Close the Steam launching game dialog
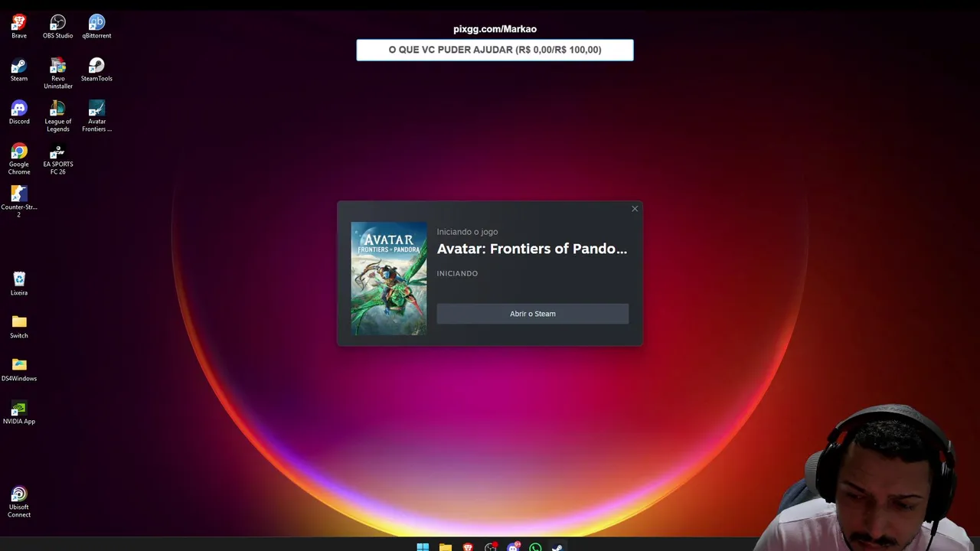 coord(635,209)
